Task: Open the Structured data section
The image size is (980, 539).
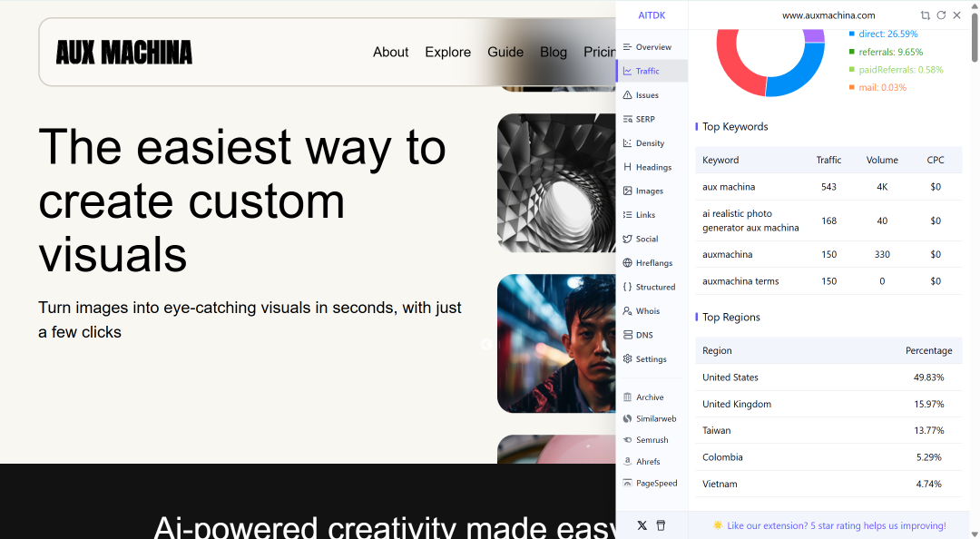Action: point(652,287)
